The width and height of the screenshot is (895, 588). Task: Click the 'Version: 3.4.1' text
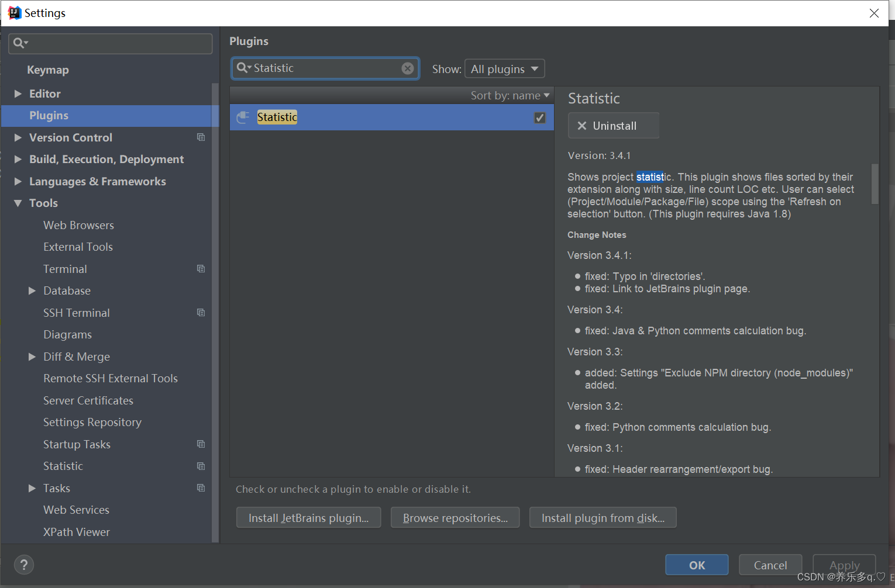point(599,155)
